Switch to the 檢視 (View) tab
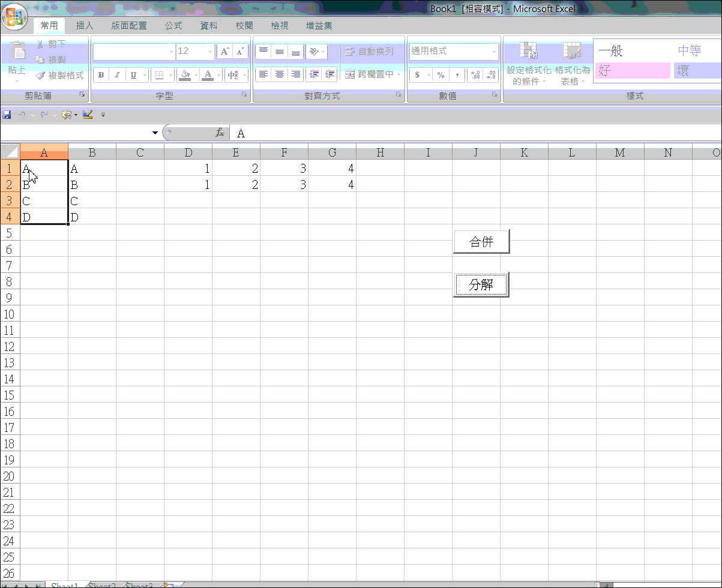The image size is (722, 588). pyautogui.click(x=280, y=26)
